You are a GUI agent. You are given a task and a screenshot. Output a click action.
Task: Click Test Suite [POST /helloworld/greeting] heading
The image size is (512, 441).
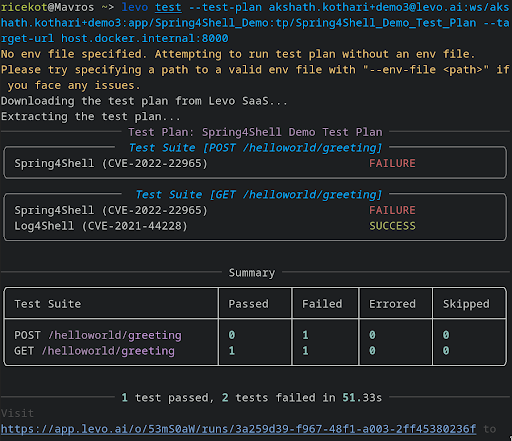pyautogui.click(x=255, y=148)
